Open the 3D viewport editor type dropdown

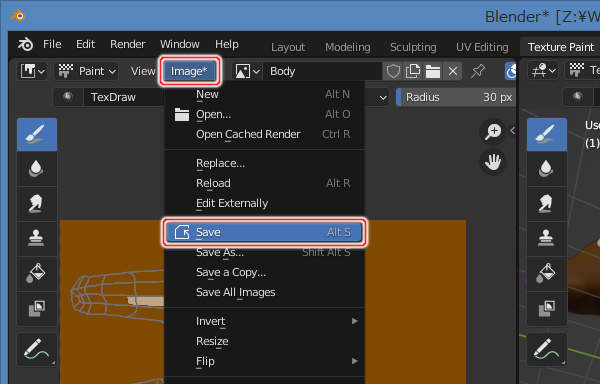pos(543,71)
